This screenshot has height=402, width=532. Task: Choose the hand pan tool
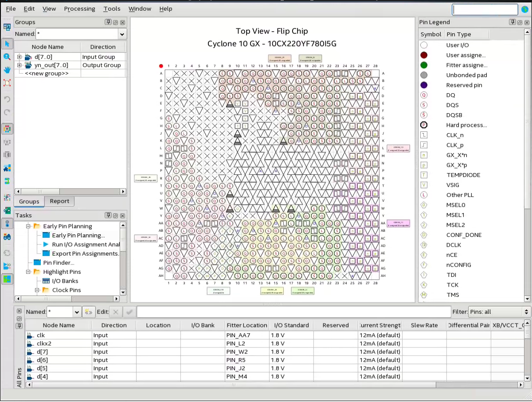(7, 70)
